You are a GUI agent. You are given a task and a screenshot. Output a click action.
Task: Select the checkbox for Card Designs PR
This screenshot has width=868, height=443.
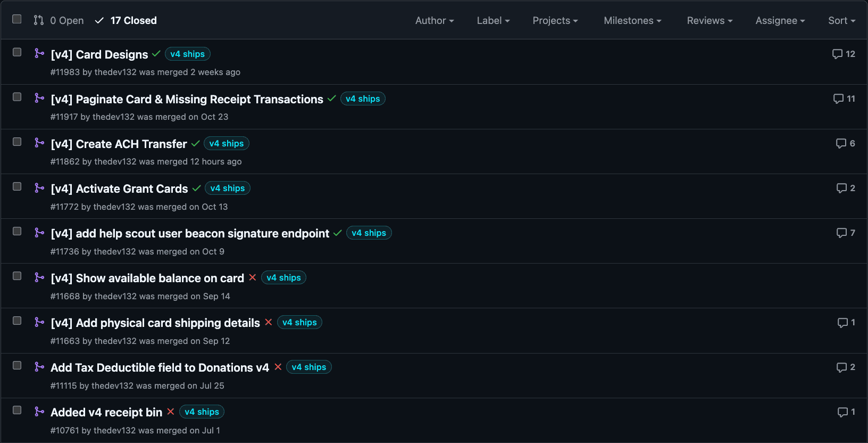click(17, 52)
